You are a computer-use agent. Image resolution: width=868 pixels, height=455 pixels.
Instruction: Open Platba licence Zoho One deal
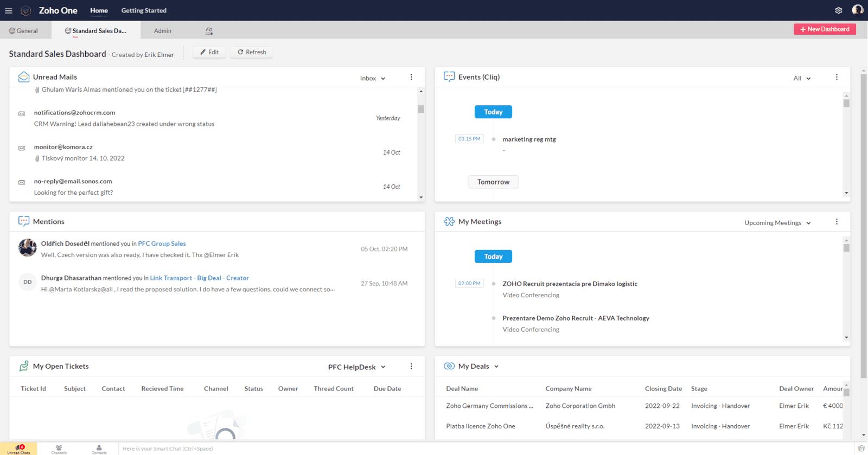(x=481, y=426)
